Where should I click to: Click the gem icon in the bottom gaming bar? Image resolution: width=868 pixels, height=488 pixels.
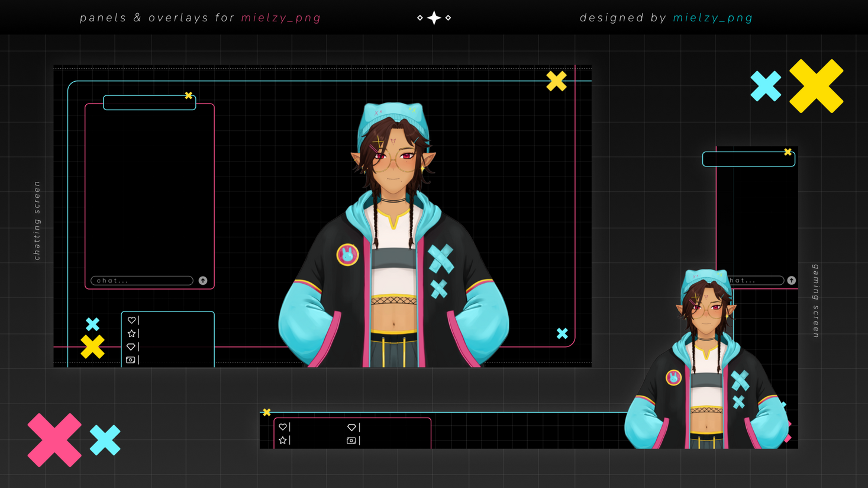point(351,427)
